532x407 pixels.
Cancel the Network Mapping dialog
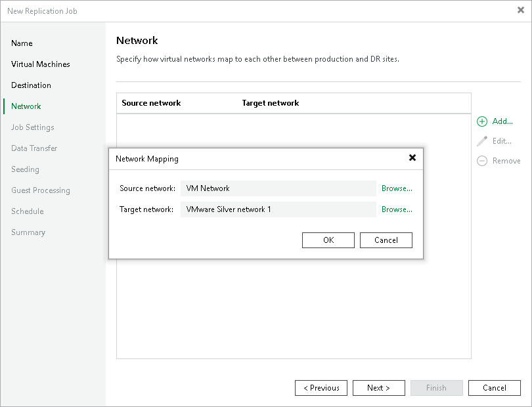point(386,240)
